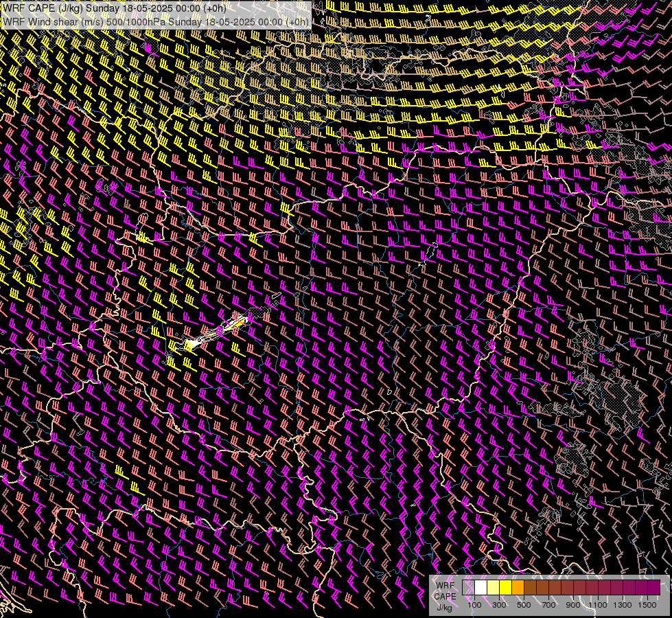Click the 100 legend label
The image size is (672, 618).
coord(475,605)
